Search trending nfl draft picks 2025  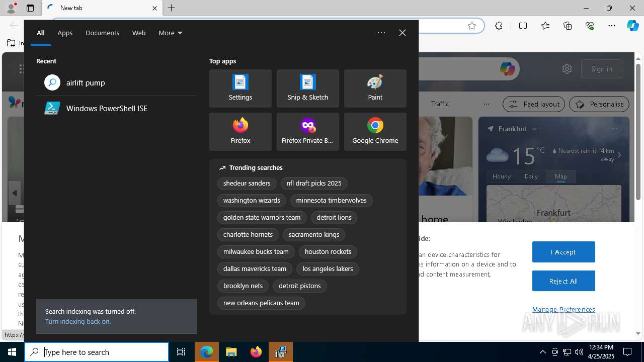(314, 183)
